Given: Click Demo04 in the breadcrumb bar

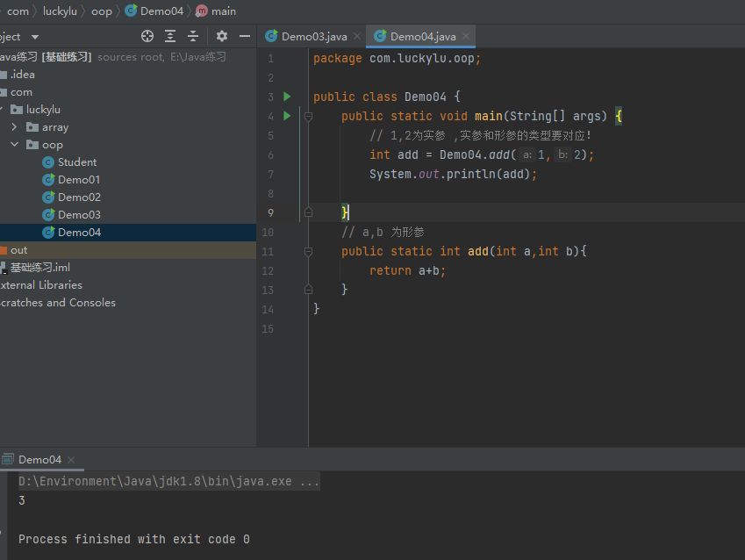Looking at the screenshot, I should point(154,11).
